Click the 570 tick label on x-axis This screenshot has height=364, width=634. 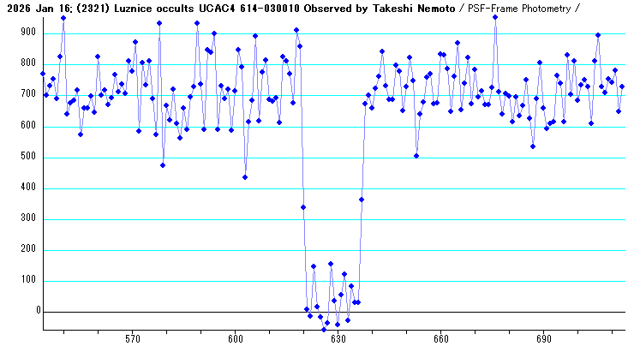pyautogui.click(x=132, y=340)
